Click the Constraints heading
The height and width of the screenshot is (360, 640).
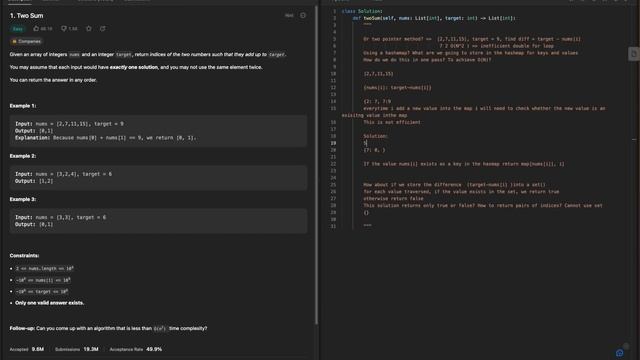coord(24,256)
